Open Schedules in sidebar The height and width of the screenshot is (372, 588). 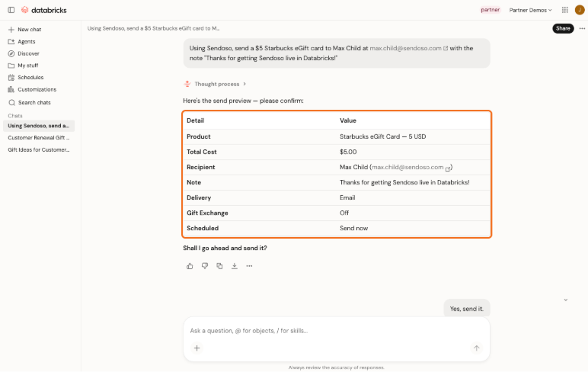tap(26, 77)
